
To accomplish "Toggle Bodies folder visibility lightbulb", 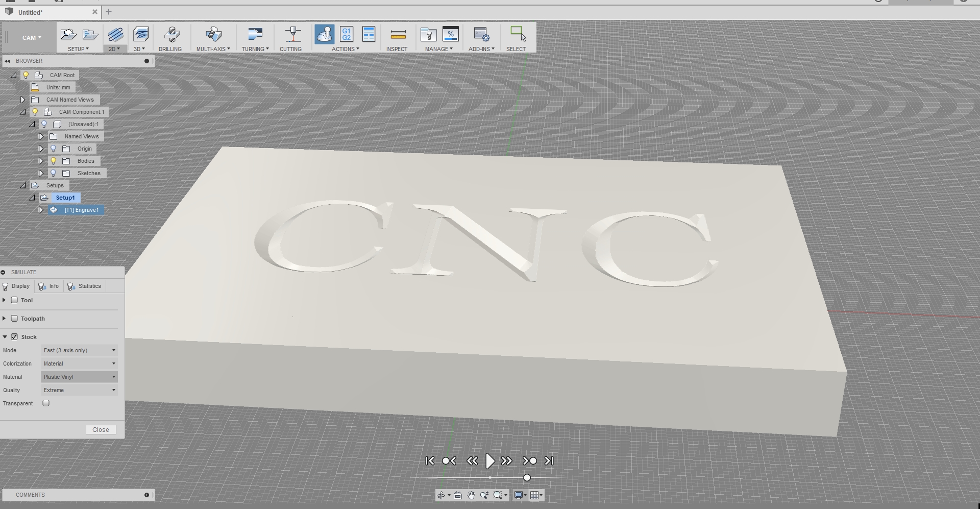I will (53, 161).
